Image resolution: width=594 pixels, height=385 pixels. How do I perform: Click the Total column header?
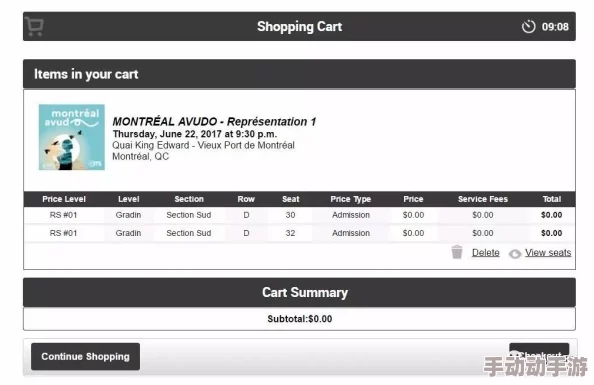point(552,199)
